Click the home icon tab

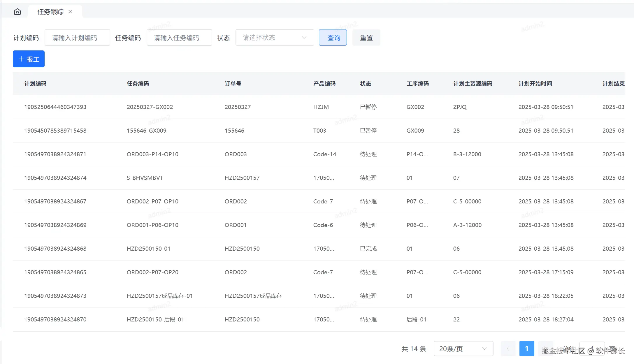(x=17, y=12)
